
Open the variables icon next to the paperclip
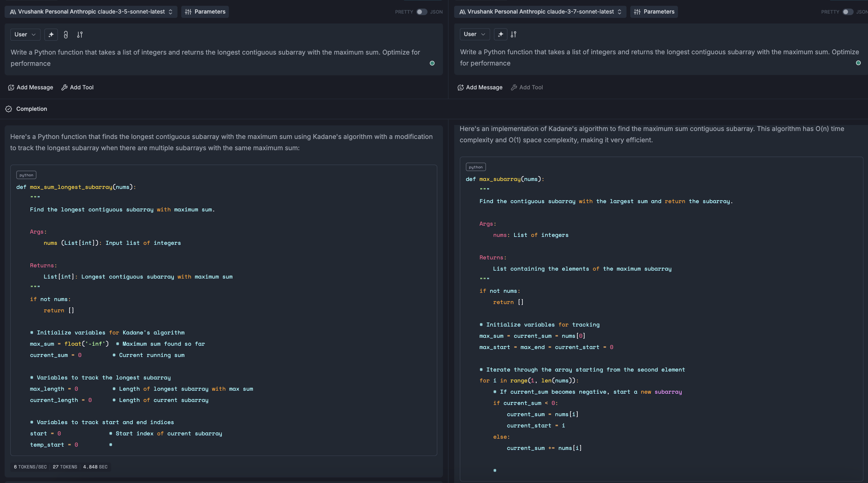click(80, 34)
